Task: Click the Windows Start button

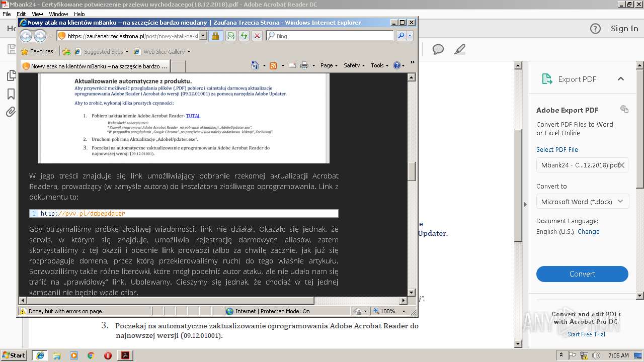Action: pos(15,355)
